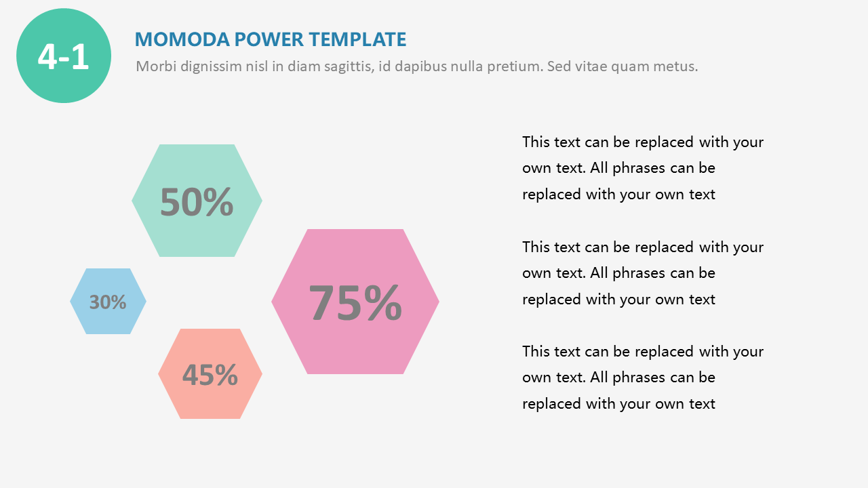
Task: Select the pink 75% hexagon
Action: point(355,302)
